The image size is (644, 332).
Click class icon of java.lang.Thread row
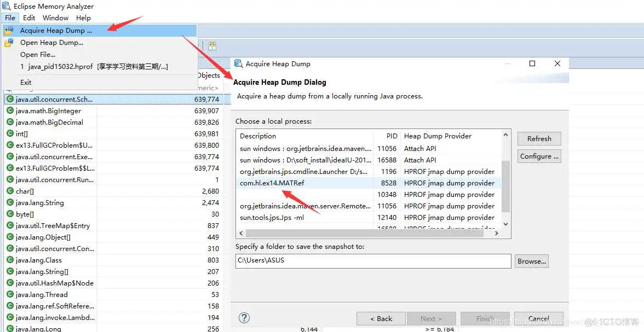pos(10,294)
